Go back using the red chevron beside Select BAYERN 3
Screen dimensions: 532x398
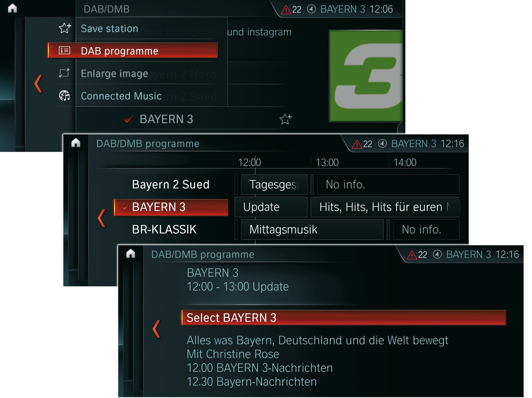157,329
